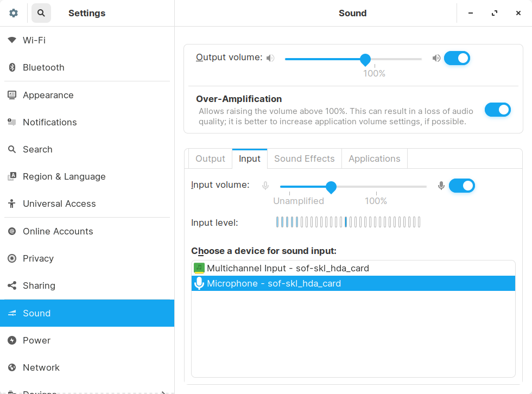Click the search magnifier button in header
The width and height of the screenshot is (532, 394).
[41, 13]
